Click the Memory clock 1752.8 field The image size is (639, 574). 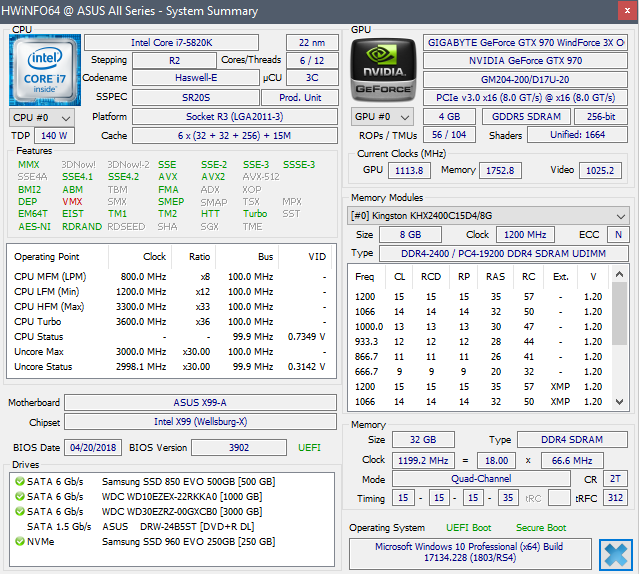pos(500,171)
